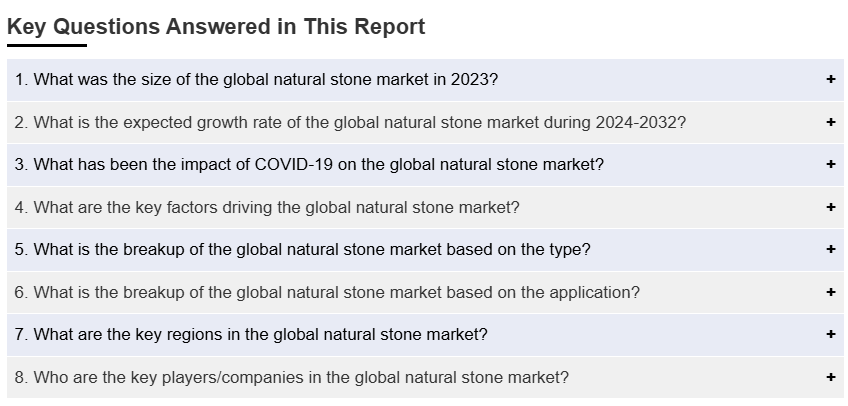Click plus icon beside key regions question
848x406 pixels.
[831, 335]
